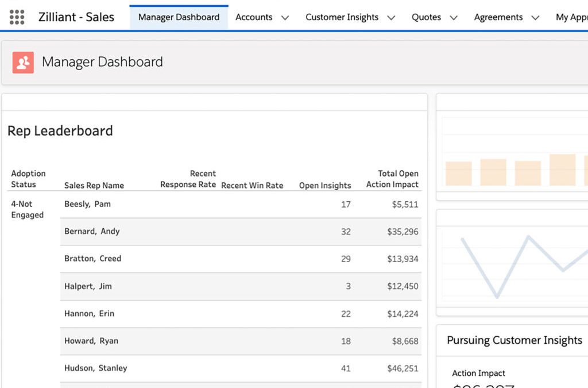
Task: Select the 4-Not Engaged status cell
Action: (28, 209)
